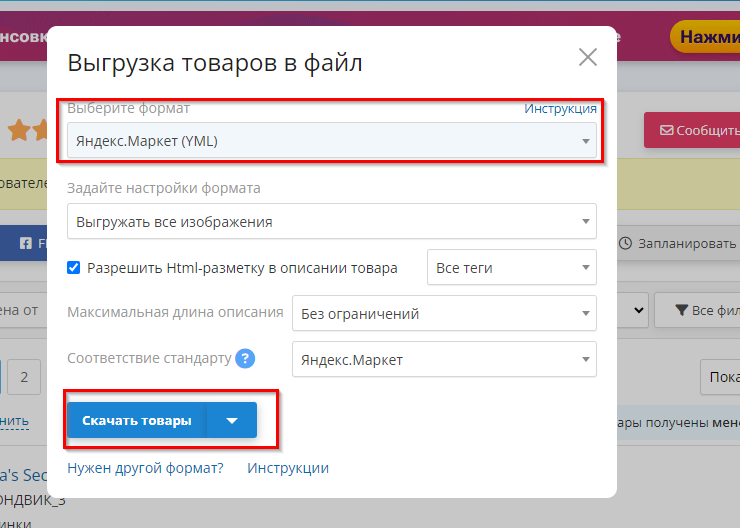Open the Яндекс.Маркет (YML) format dropdown

pyautogui.click(x=332, y=141)
